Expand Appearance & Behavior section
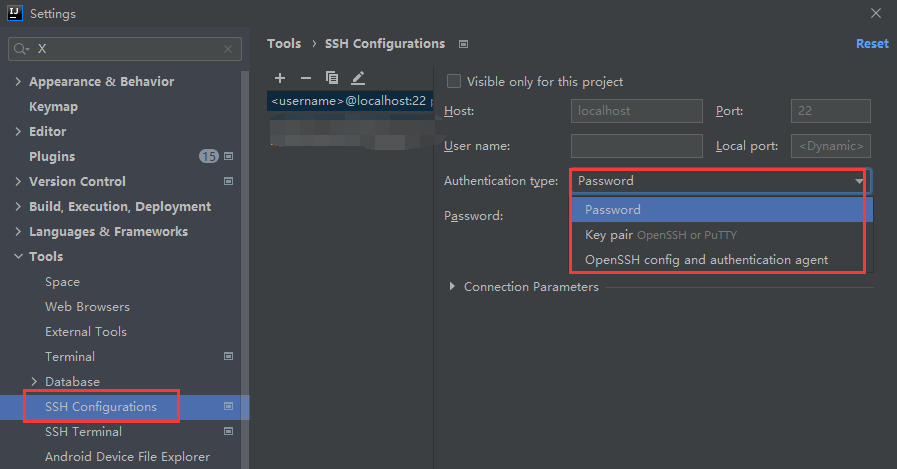 (x=18, y=81)
